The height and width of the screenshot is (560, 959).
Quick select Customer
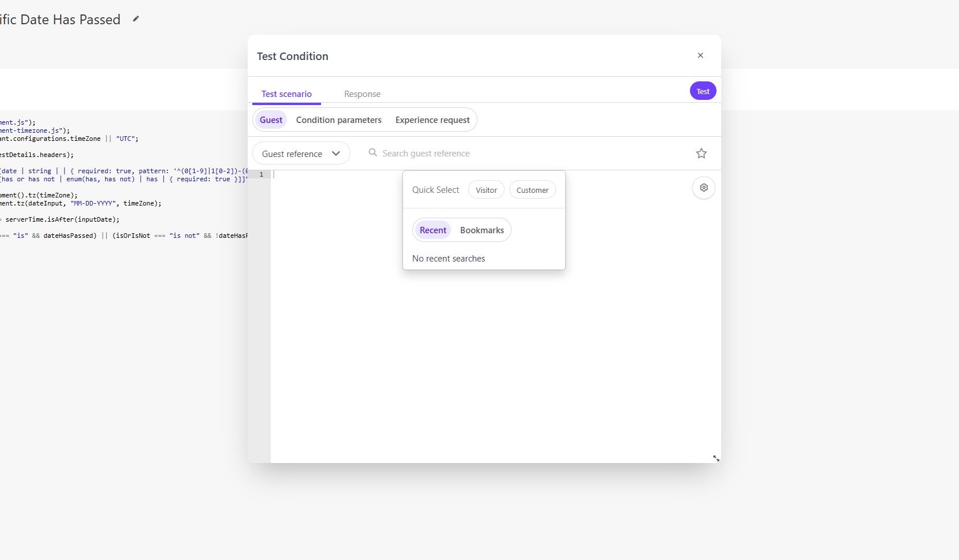[532, 190]
